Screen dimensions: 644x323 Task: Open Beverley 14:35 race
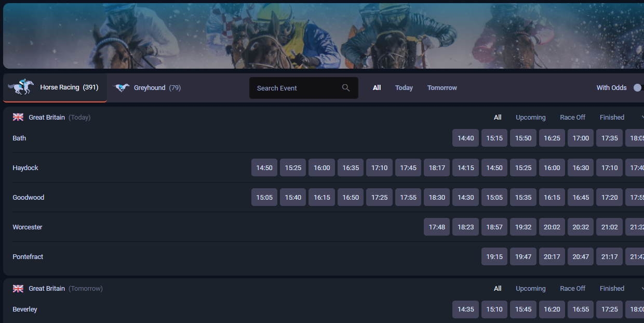coord(465,309)
